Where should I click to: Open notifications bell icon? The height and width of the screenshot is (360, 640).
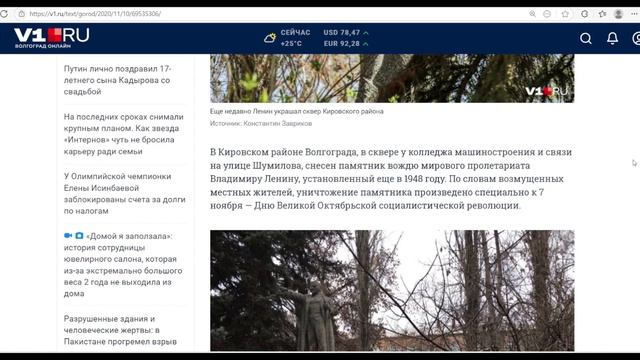(612, 38)
